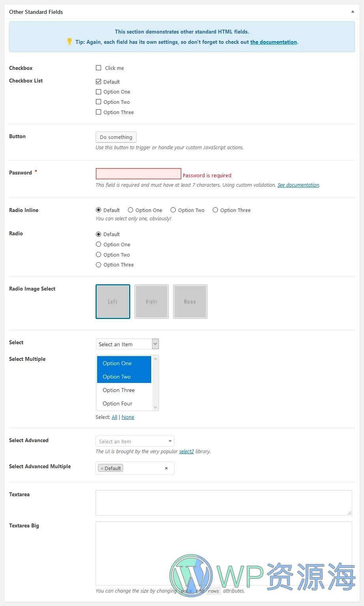Choose the Right image in Radio Image Select
Viewport: 364px width, 606px height.
tap(151, 301)
